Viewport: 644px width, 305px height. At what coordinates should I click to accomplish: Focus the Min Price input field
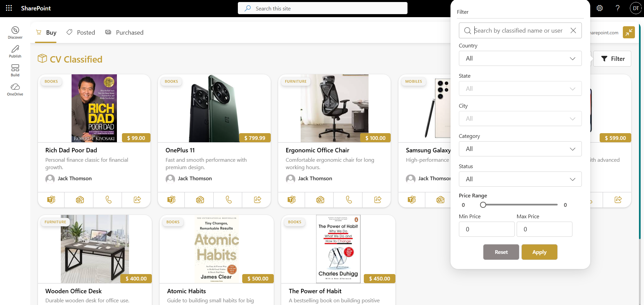(486, 229)
